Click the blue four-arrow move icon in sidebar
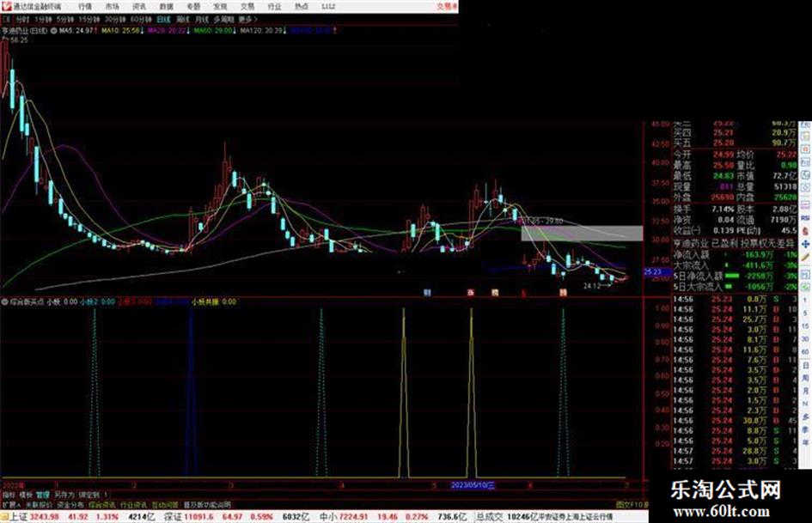 (805, 243)
